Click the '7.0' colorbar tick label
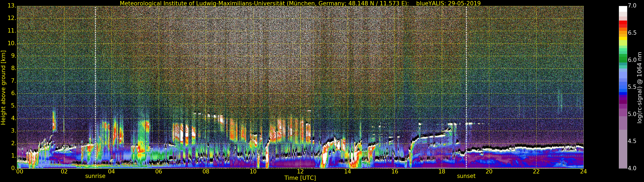Image resolution: width=644 pixels, height=182 pixels. pos(632,6)
